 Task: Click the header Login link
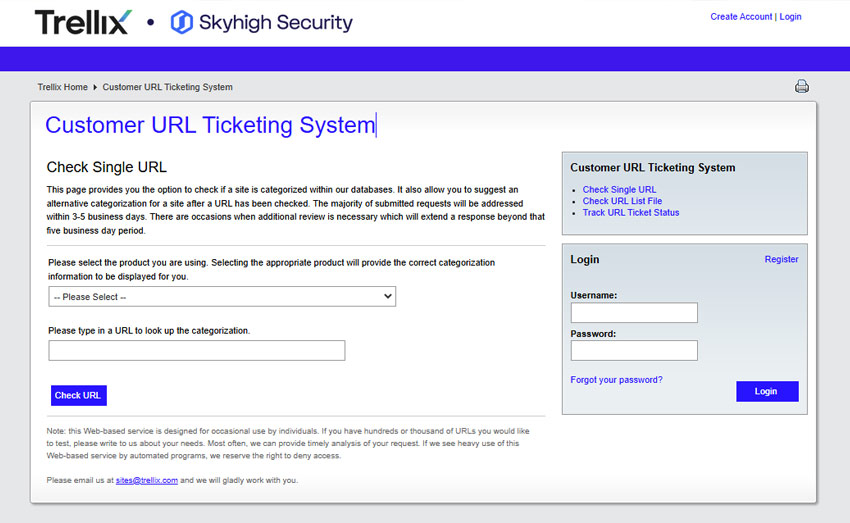790,17
